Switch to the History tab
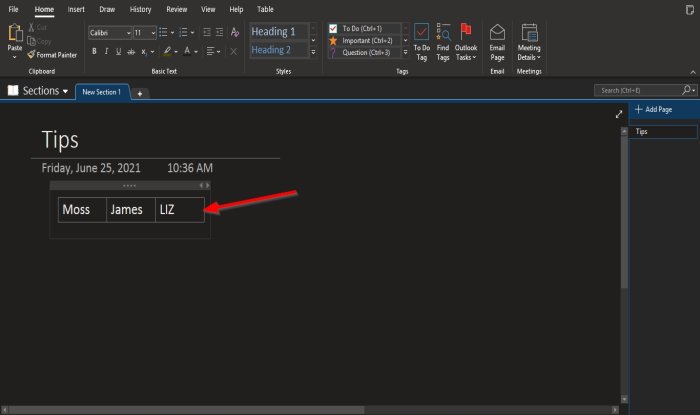 pos(140,9)
